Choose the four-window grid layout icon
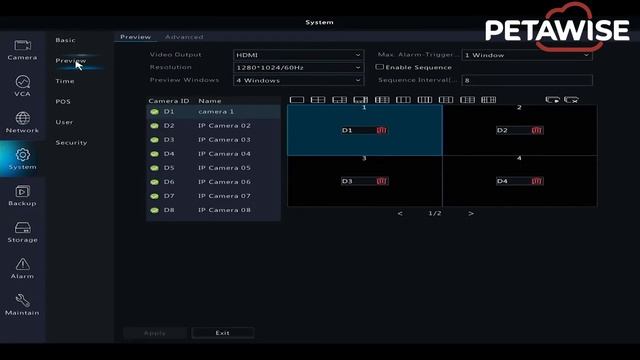This screenshot has height=360, width=640. click(318, 100)
